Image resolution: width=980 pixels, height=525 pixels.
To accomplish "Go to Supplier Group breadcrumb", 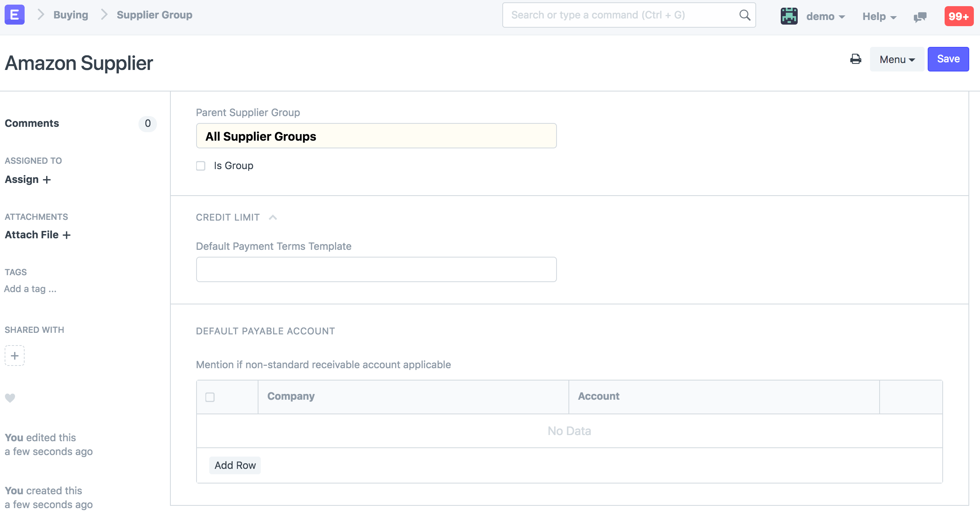I will [155, 15].
